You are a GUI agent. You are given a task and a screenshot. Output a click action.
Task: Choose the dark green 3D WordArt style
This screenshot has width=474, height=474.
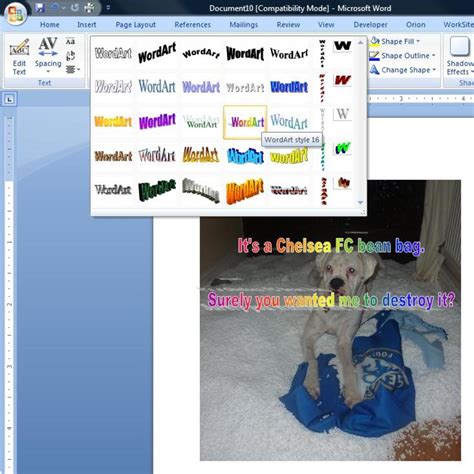(157, 190)
